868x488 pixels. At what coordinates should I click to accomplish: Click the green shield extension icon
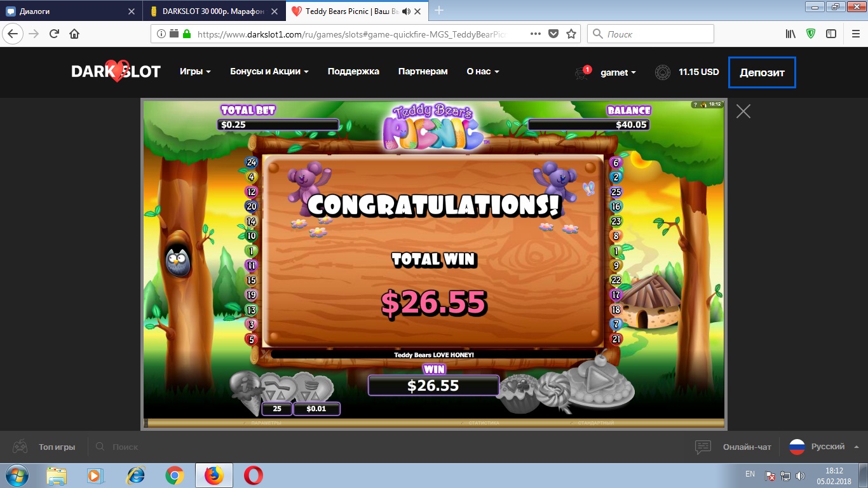[811, 34]
